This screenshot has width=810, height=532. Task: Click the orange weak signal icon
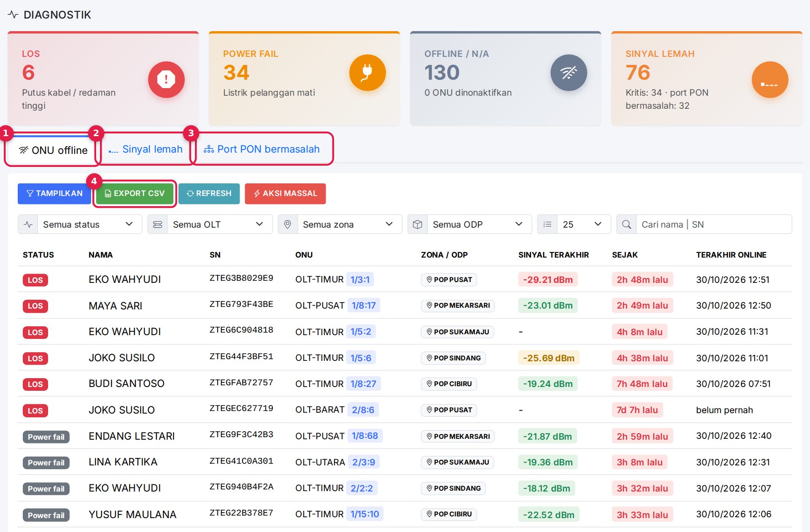click(770, 79)
